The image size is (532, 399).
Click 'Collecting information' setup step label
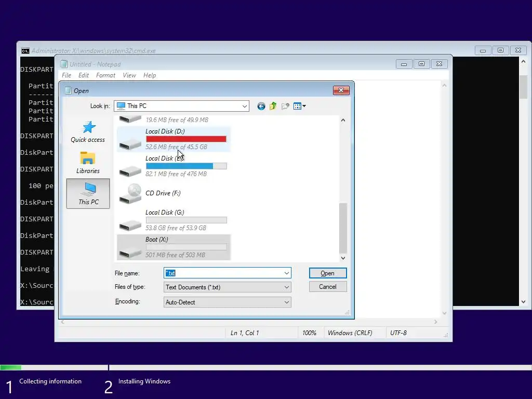(50, 381)
